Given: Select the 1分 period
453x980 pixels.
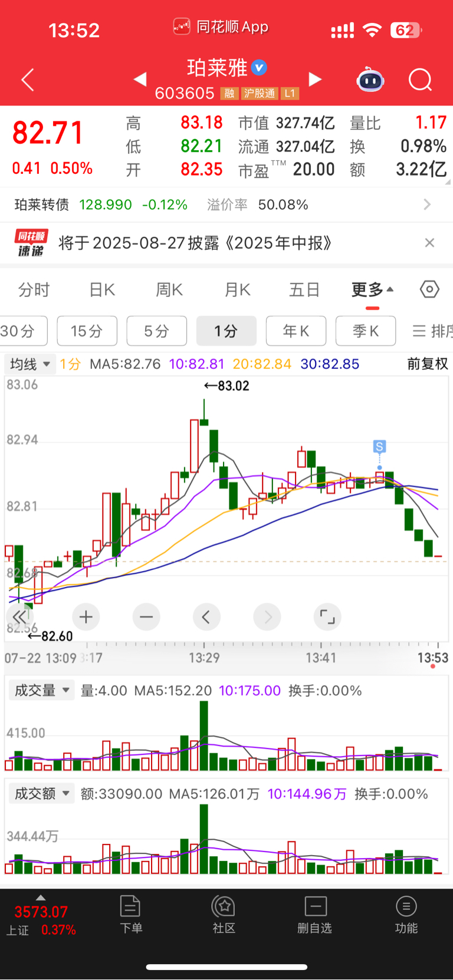Looking at the screenshot, I should click(x=226, y=331).
